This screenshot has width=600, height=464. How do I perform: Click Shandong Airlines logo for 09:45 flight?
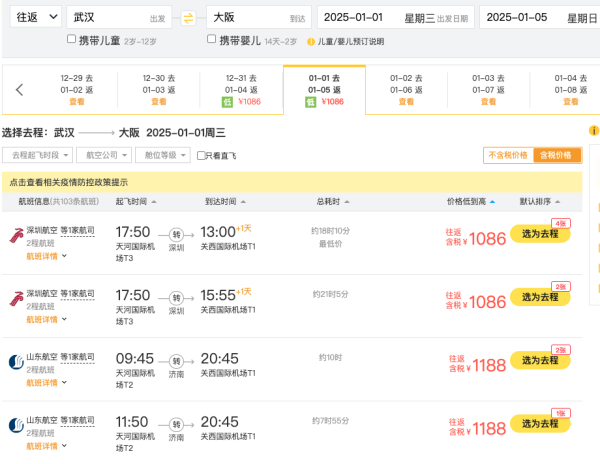click(16, 362)
